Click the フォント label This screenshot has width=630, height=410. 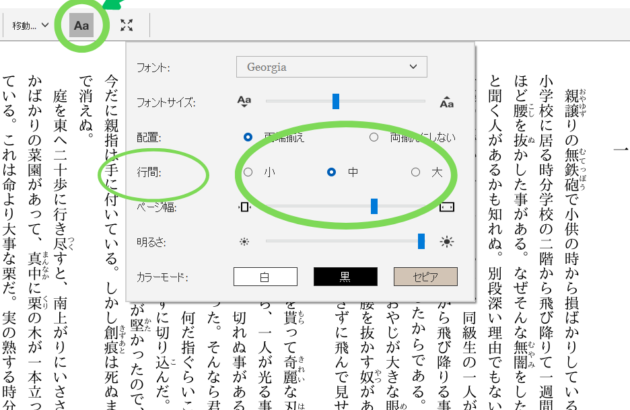pos(153,67)
